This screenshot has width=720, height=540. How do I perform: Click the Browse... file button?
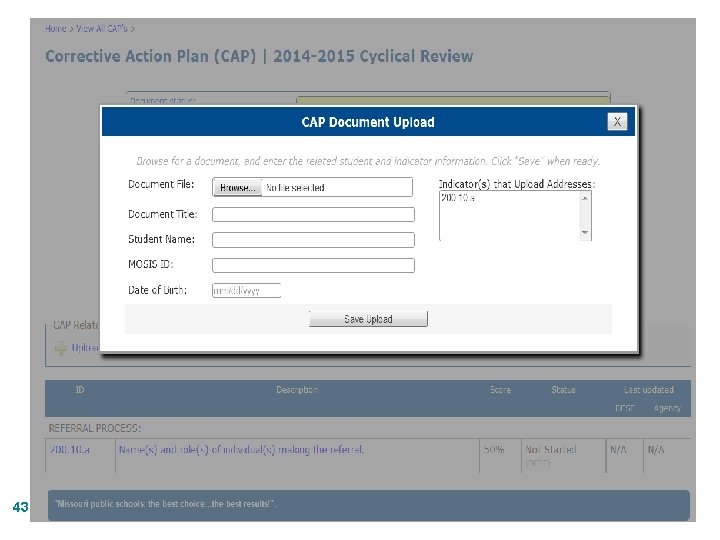237,187
